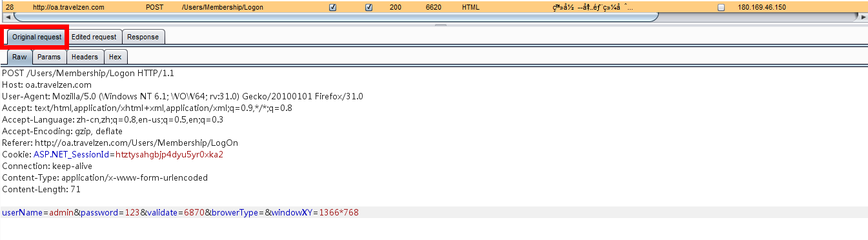Click the http://oa.travelzen.com host cell
The image size is (868, 240).
pos(70,7)
